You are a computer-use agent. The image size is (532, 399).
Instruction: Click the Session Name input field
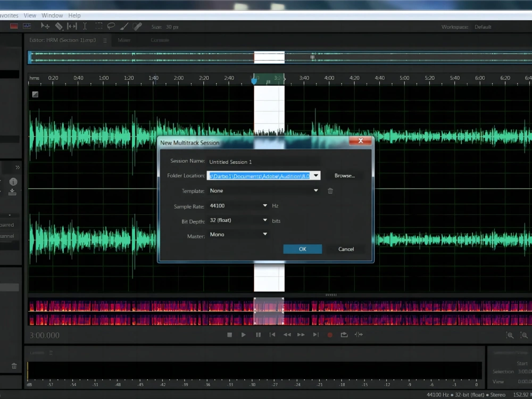pos(264,162)
